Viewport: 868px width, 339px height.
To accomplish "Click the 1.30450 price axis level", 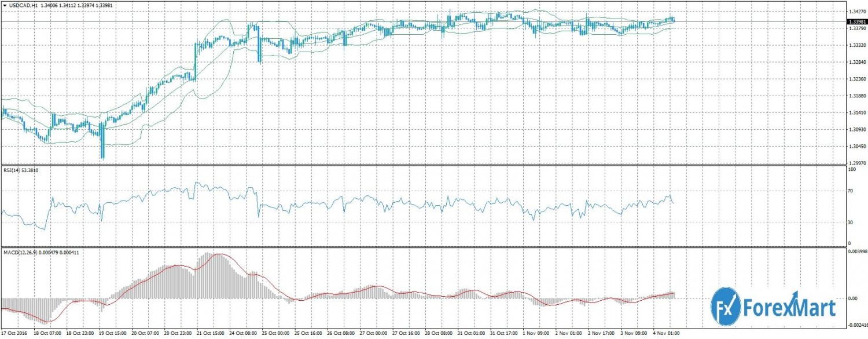I will click(x=855, y=147).
